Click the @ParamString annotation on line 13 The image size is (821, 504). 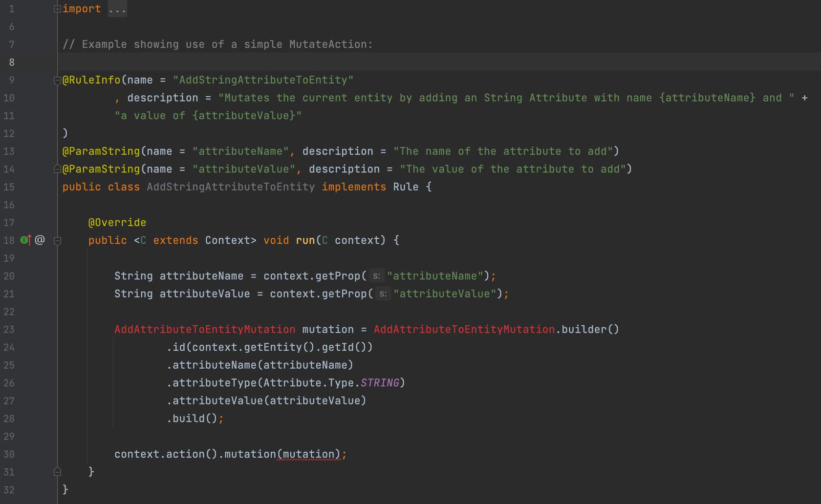101,151
